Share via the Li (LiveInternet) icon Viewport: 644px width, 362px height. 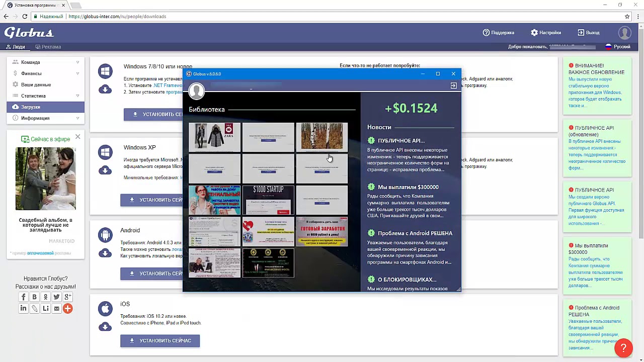click(45, 308)
